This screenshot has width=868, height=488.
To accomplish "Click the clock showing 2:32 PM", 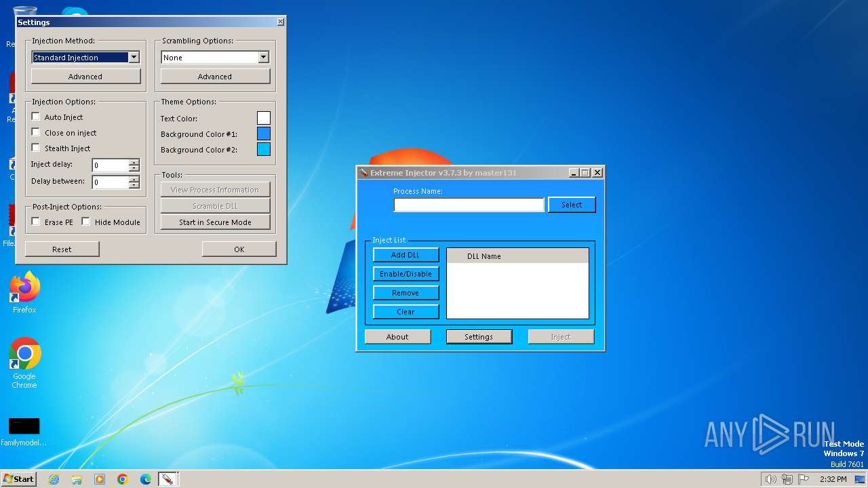I will coord(833,479).
